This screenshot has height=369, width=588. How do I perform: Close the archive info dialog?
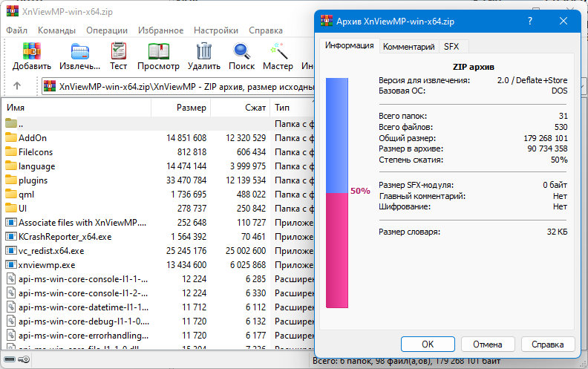click(x=563, y=21)
